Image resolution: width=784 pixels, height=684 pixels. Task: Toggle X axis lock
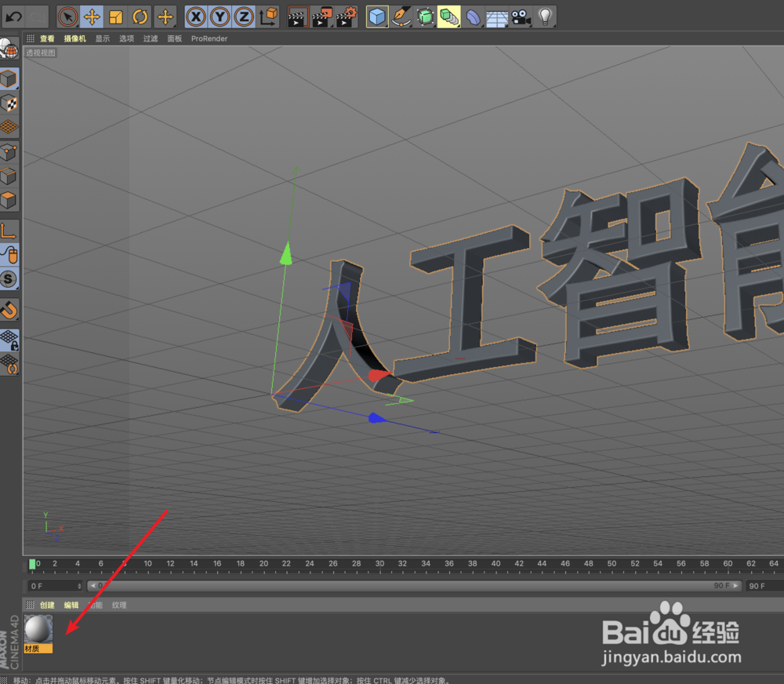196,17
